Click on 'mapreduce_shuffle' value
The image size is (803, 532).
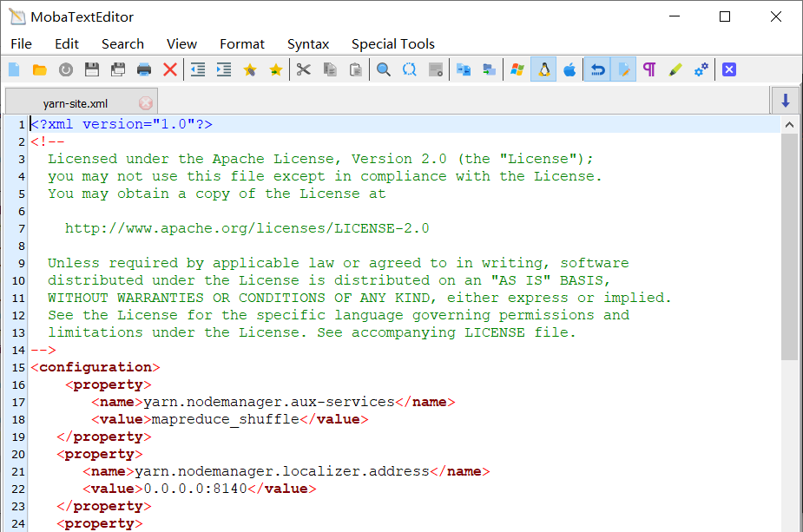[226, 420]
